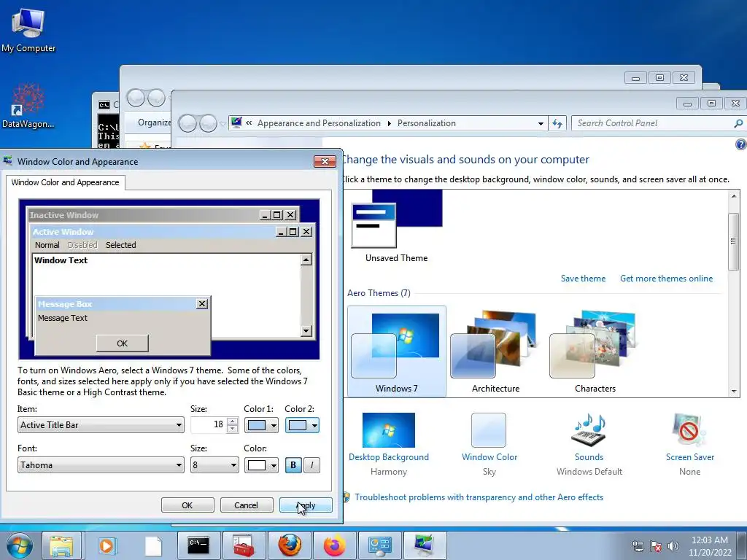Open the orange Firefox taskbar icon
Screen dimensions: 747x560
point(334,545)
